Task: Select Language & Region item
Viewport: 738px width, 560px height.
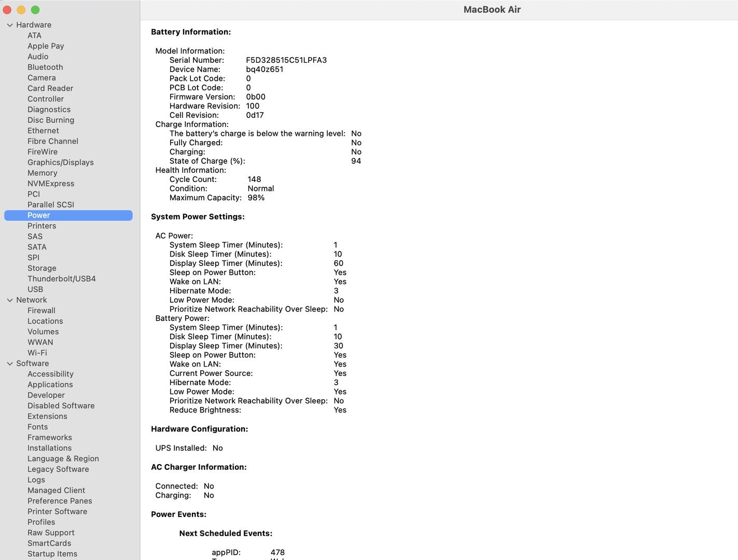Action: click(63, 459)
